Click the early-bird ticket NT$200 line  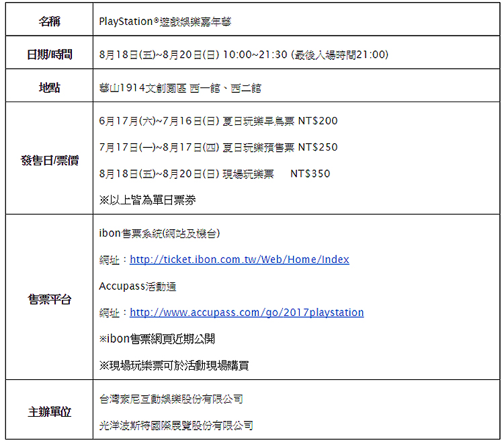click(x=218, y=121)
